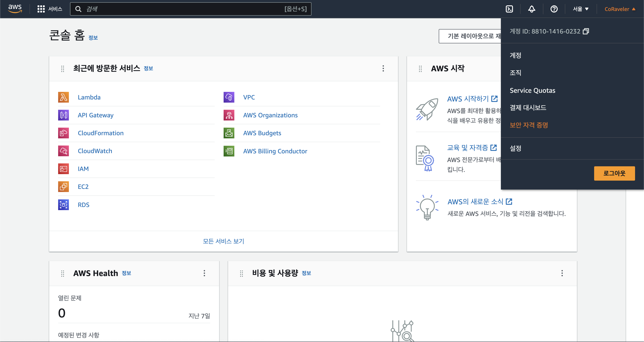Open options menu for AWS Health widget

204,273
